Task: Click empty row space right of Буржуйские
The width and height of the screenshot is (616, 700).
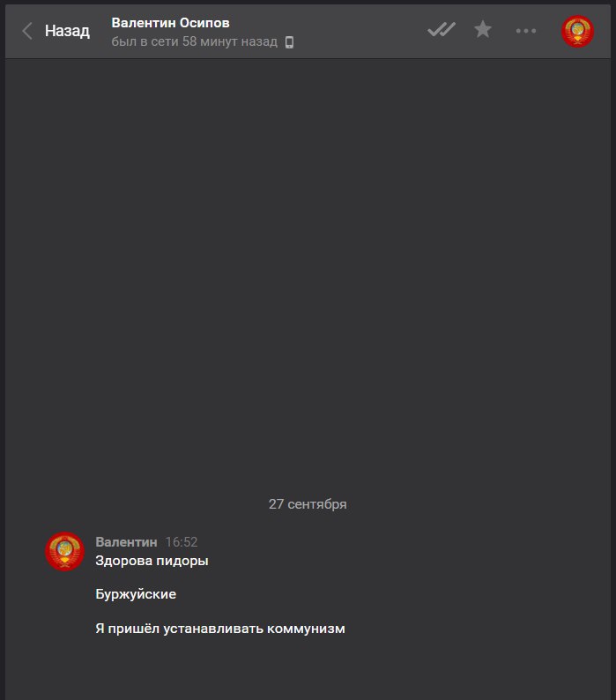Action: click(380, 594)
